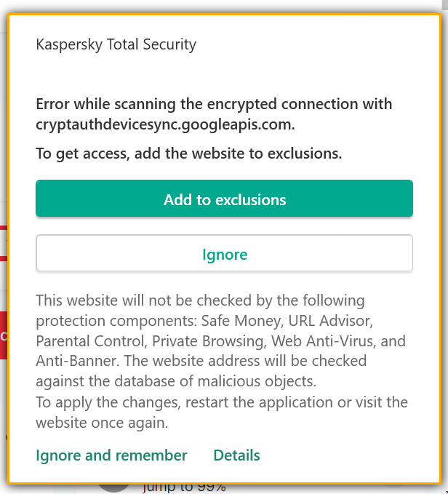The width and height of the screenshot is (448, 494).
Task: Click the 'This website will not be checked' sentence
Action: point(200,300)
